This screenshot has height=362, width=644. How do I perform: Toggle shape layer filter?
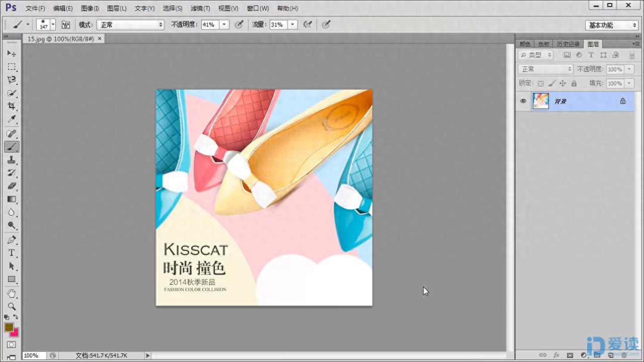click(x=603, y=55)
